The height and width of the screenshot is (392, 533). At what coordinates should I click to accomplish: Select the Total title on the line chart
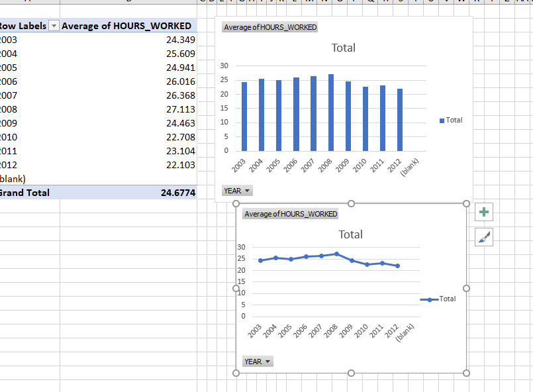click(350, 234)
